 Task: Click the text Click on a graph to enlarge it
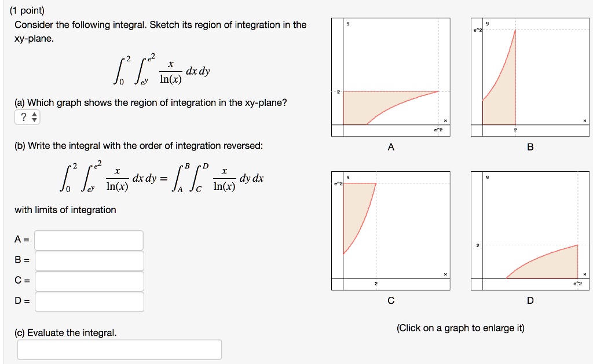pos(460,328)
